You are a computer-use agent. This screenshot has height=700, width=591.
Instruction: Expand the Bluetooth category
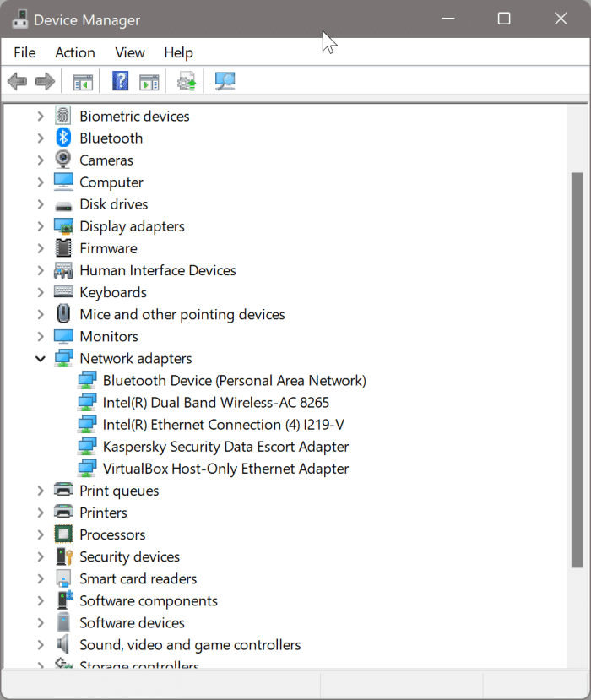[41, 138]
